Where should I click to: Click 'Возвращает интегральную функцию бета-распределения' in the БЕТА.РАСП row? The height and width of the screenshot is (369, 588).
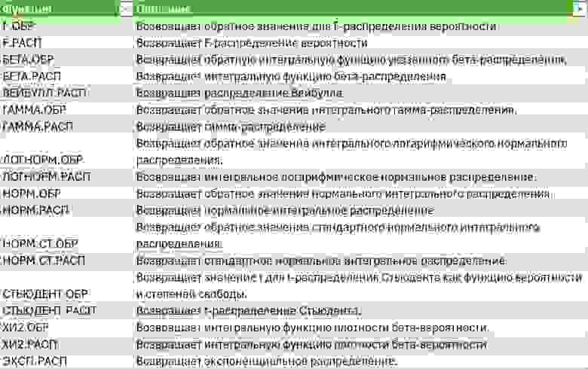click(291, 76)
